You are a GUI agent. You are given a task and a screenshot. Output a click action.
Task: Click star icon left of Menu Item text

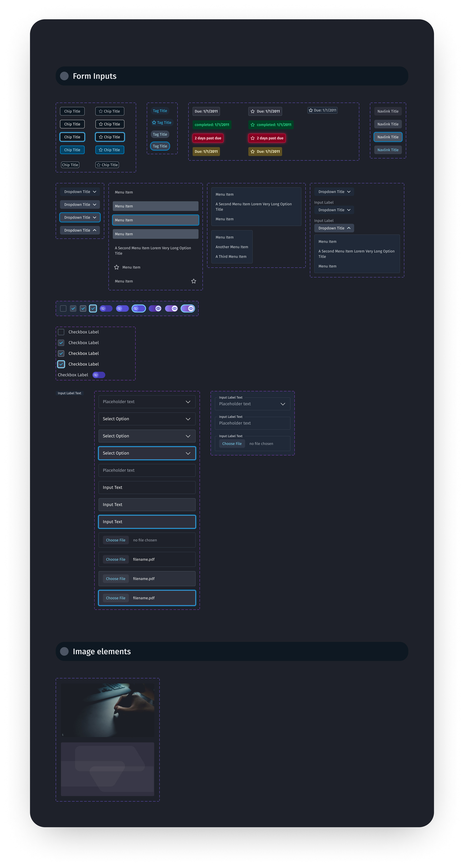[x=116, y=267]
